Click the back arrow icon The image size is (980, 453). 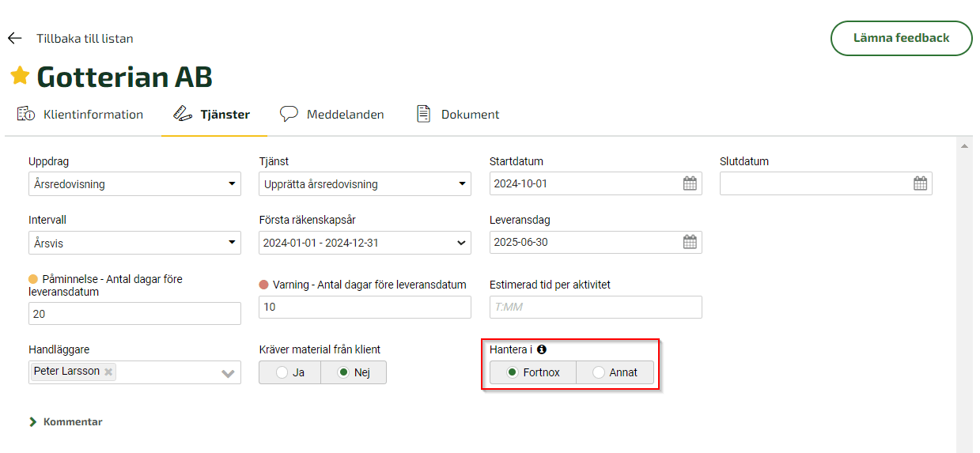[14, 38]
